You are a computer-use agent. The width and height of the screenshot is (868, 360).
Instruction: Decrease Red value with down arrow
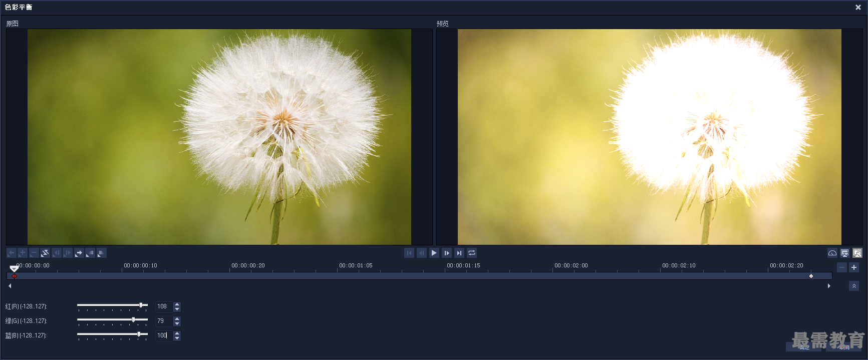pos(177,309)
